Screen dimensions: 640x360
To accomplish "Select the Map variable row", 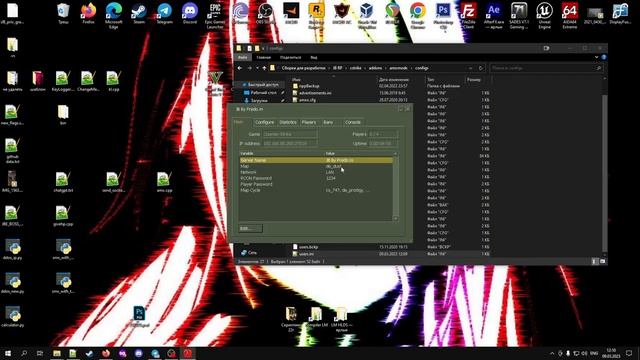I will (x=316, y=166).
